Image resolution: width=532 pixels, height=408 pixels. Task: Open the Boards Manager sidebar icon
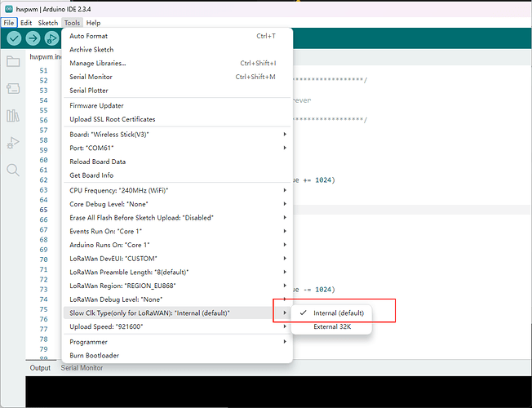click(13, 89)
